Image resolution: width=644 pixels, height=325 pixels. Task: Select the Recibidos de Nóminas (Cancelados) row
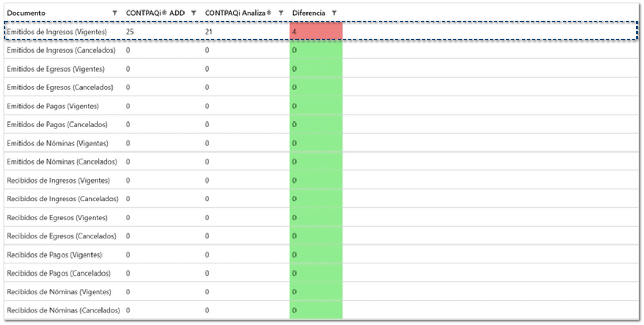tap(321, 310)
